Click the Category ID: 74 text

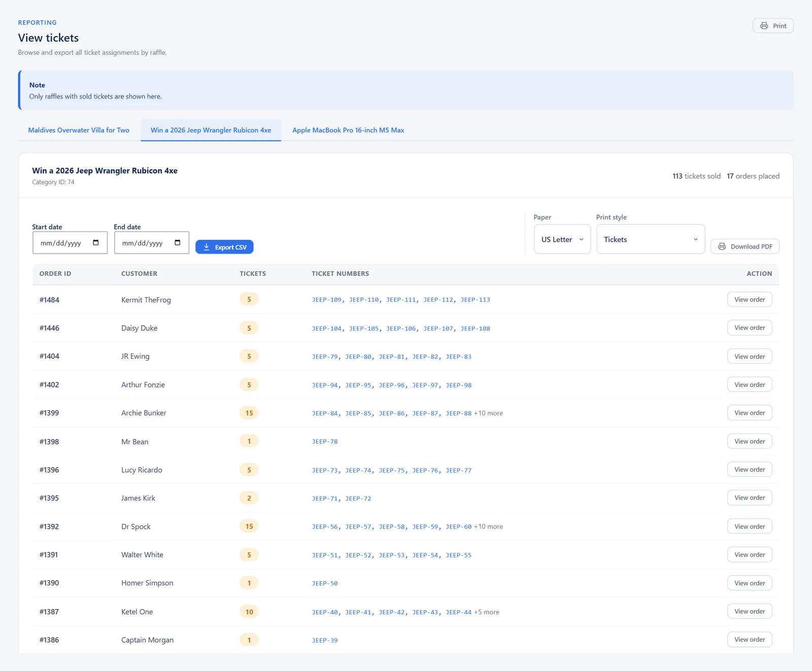[53, 182]
